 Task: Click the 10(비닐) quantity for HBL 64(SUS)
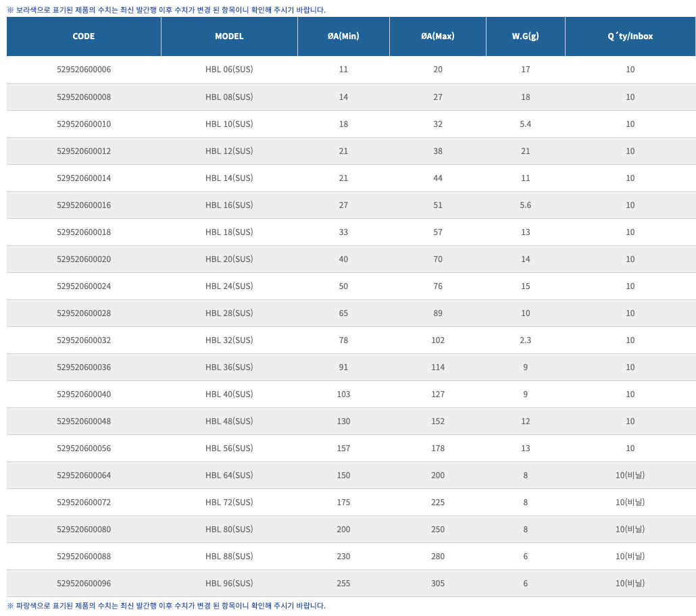tap(630, 476)
